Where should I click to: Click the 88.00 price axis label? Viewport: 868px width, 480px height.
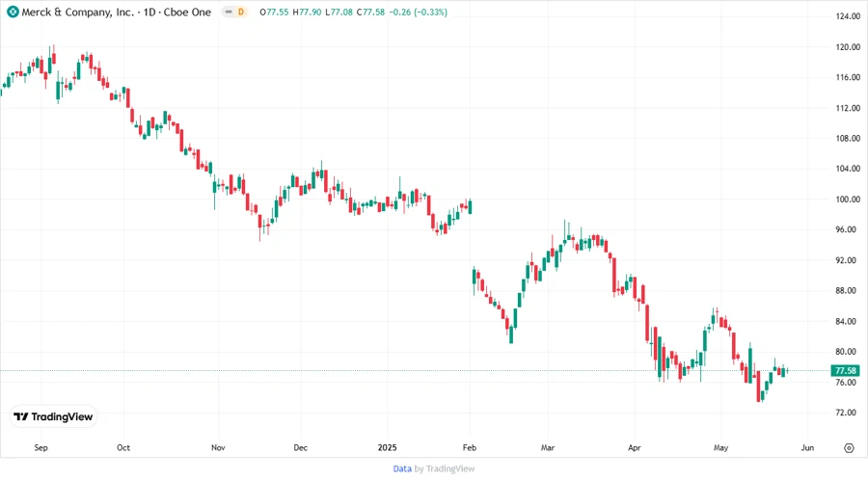(x=848, y=290)
